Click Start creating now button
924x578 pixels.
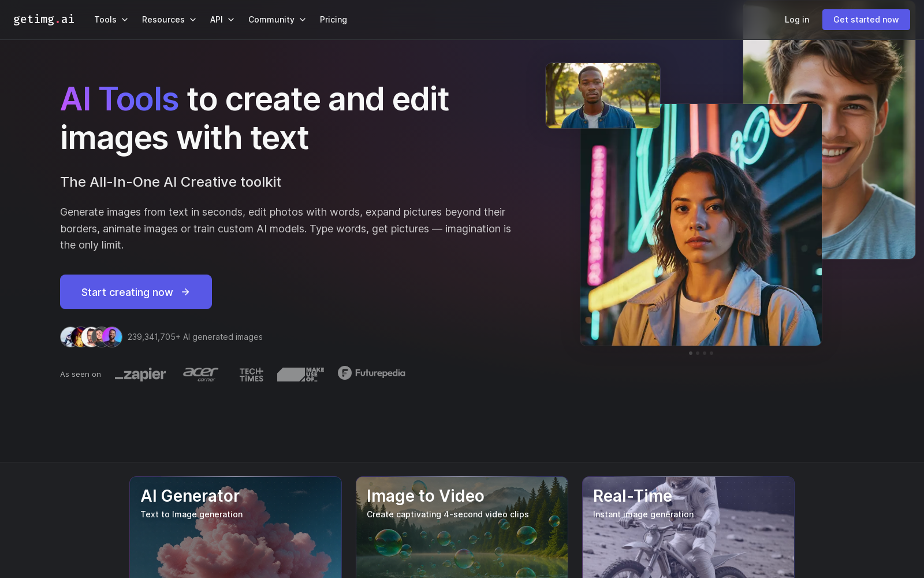(x=136, y=292)
